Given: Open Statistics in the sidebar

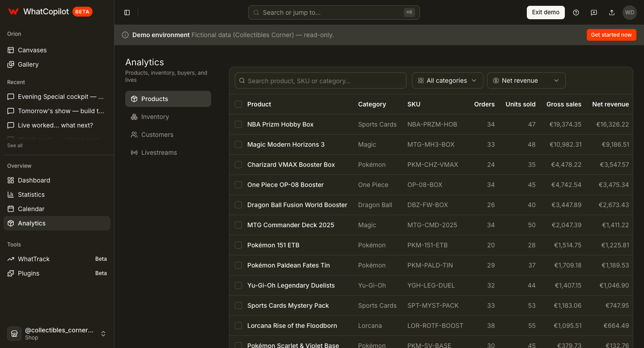Looking at the screenshot, I should tap(57, 195).
